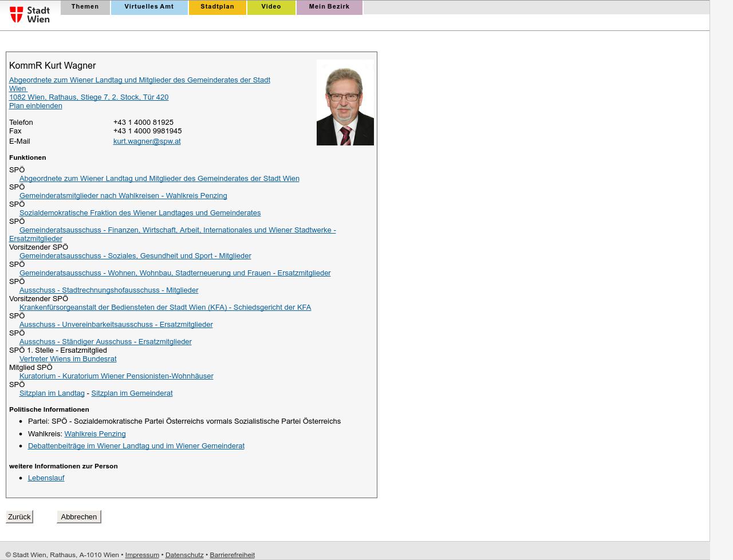Select phone number +43 1 4000 81925
Screen dimensions: 733x560
143,123
